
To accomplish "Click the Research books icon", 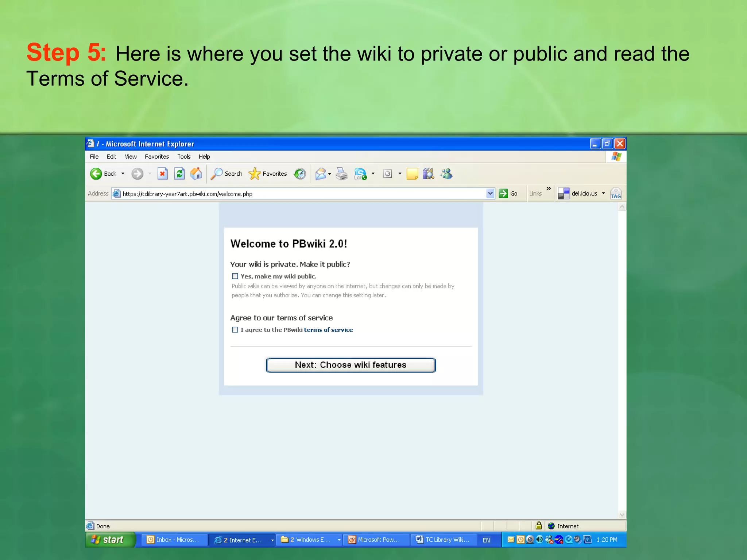I will (429, 174).
